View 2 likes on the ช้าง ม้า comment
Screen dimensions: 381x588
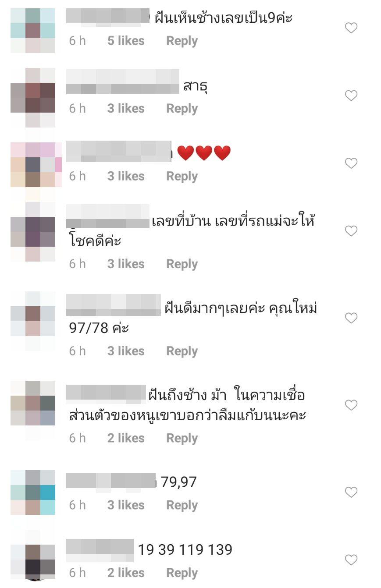coord(126,438)
